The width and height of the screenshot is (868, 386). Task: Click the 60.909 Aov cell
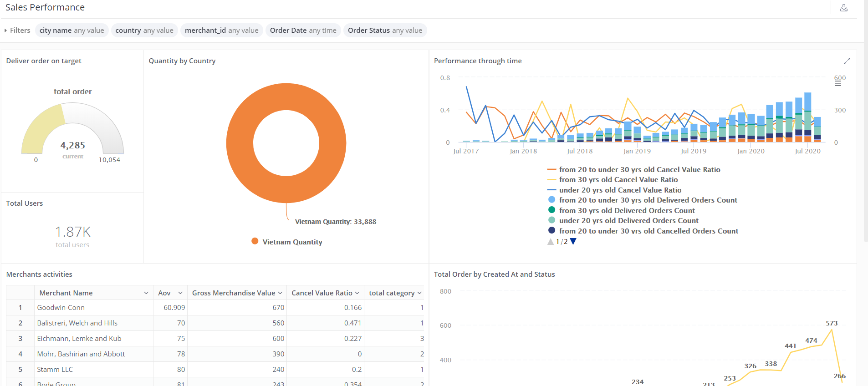170,308
